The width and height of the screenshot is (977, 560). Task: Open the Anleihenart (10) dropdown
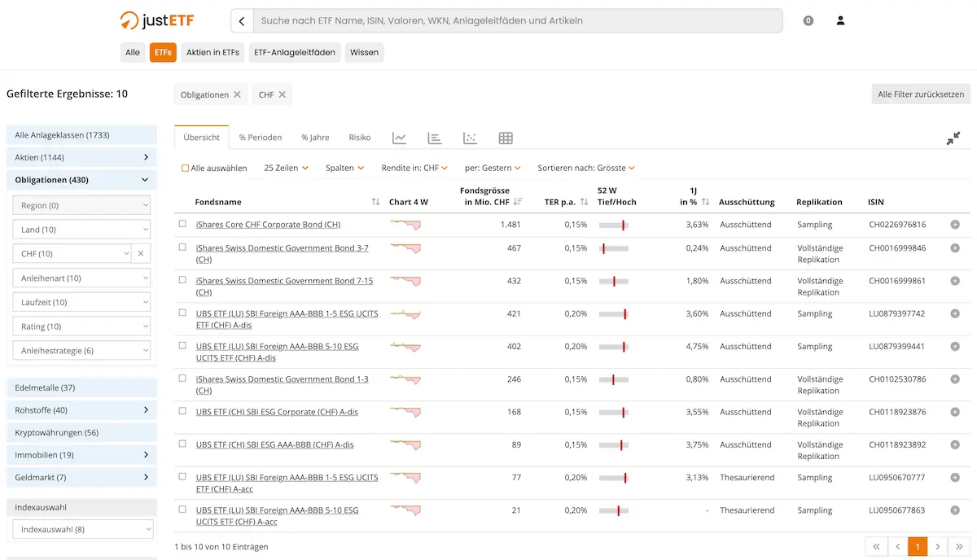coord(81,278)
